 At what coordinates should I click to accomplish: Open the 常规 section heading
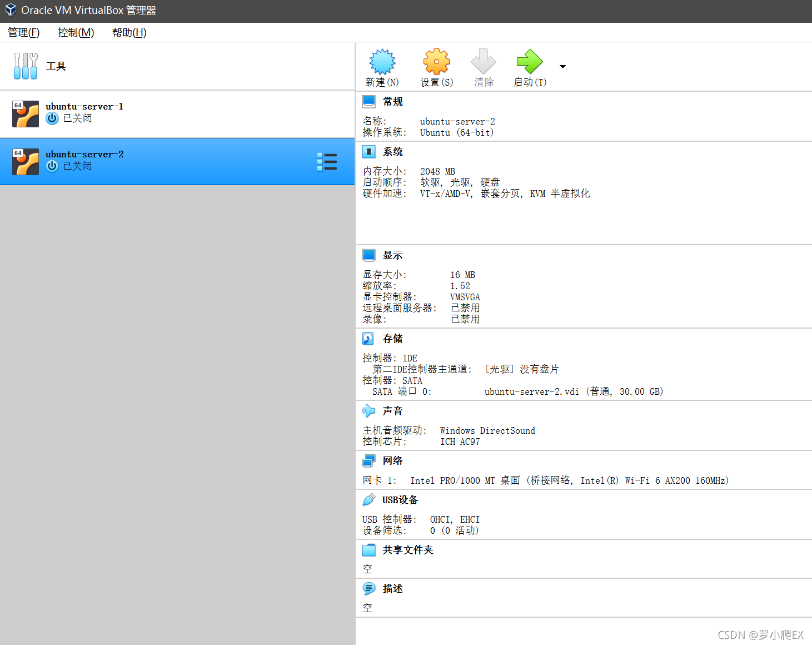[x=393, y=102]
